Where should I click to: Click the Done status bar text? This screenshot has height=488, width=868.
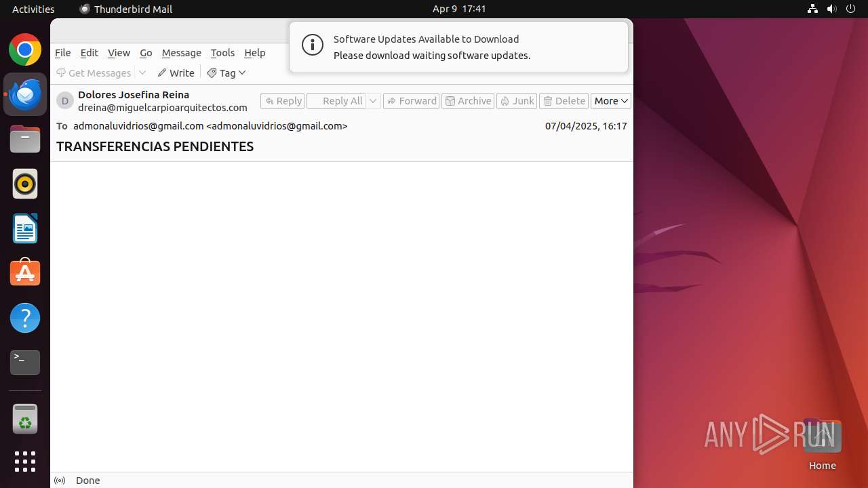(x=88, y=481)
